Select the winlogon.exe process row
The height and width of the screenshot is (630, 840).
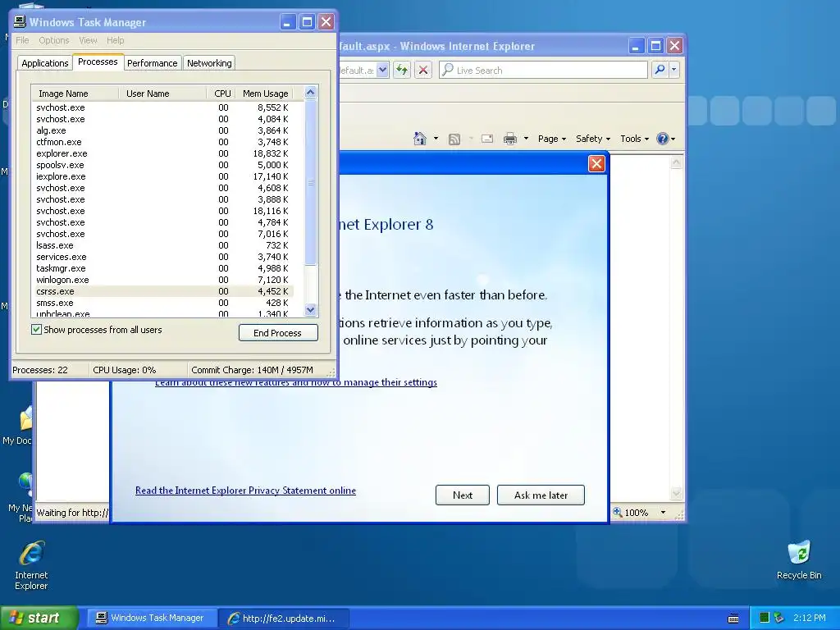coord(163,280)
